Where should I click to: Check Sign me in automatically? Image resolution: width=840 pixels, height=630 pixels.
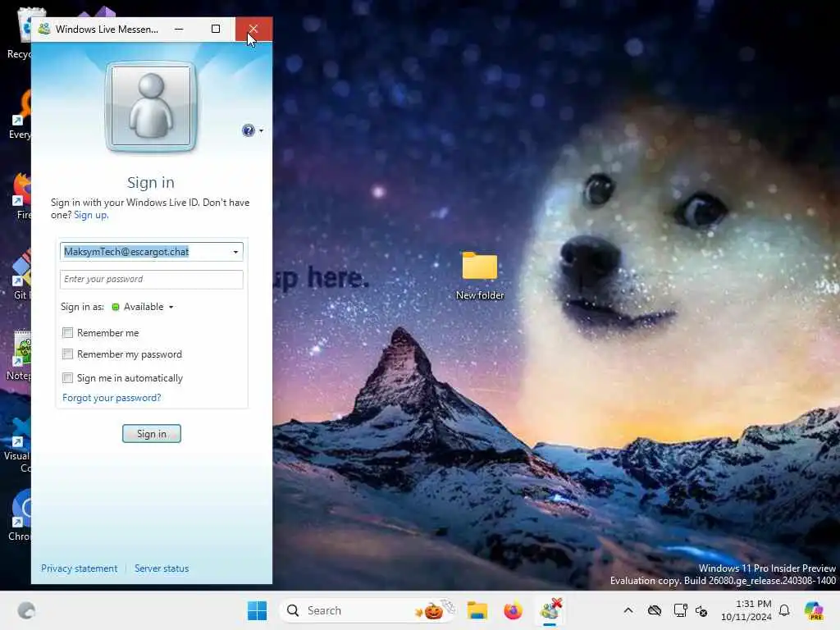(67, 378)
